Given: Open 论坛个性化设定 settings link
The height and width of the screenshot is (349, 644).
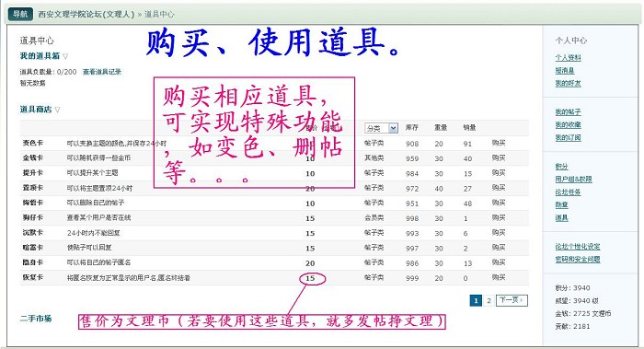Looking at the screenshot, I should [x=578, y=246].
